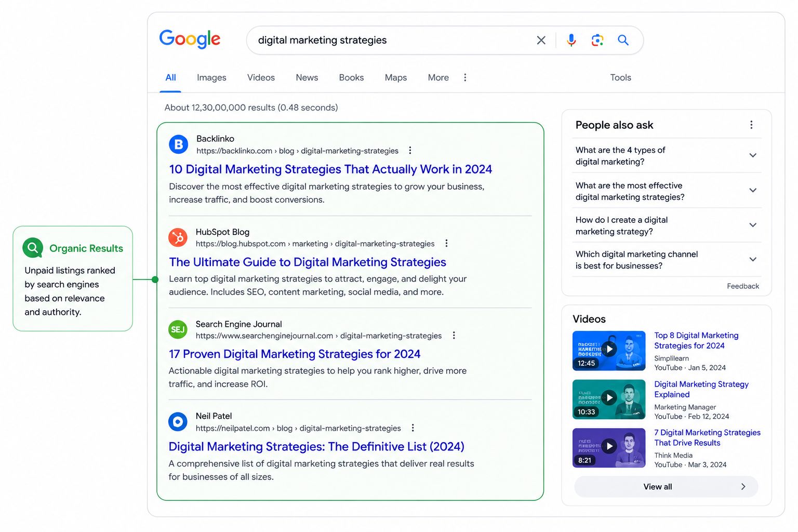Click the HubSpot Blog site name

coord(222,232)
